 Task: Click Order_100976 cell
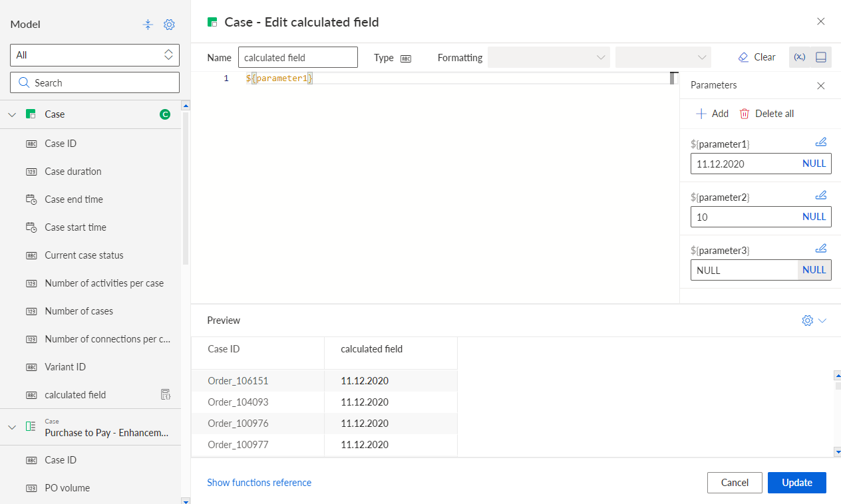click(x=257, y=424)
